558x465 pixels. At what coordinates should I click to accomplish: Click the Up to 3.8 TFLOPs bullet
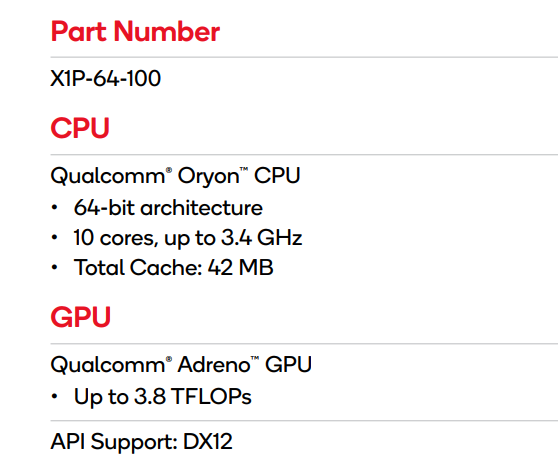coord(162,397)
